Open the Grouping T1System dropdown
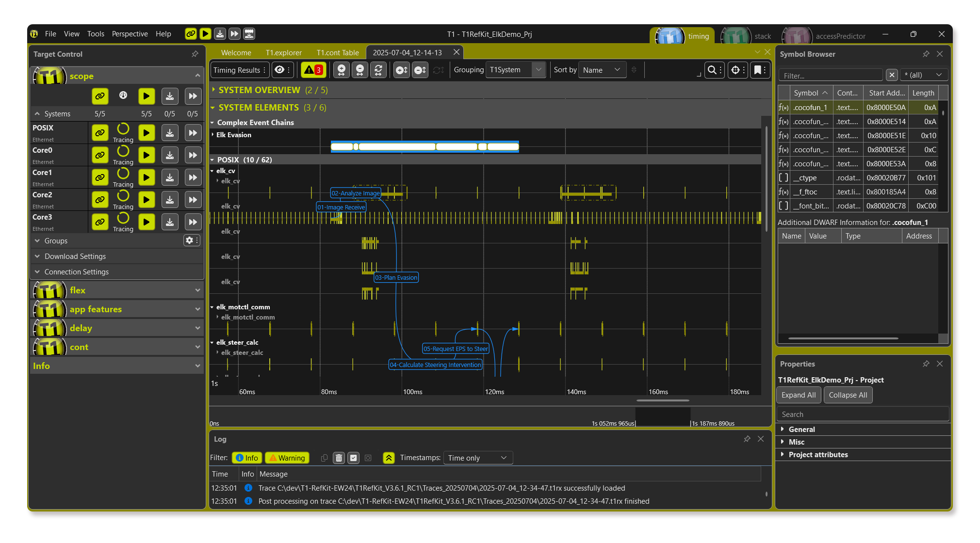 516,70
